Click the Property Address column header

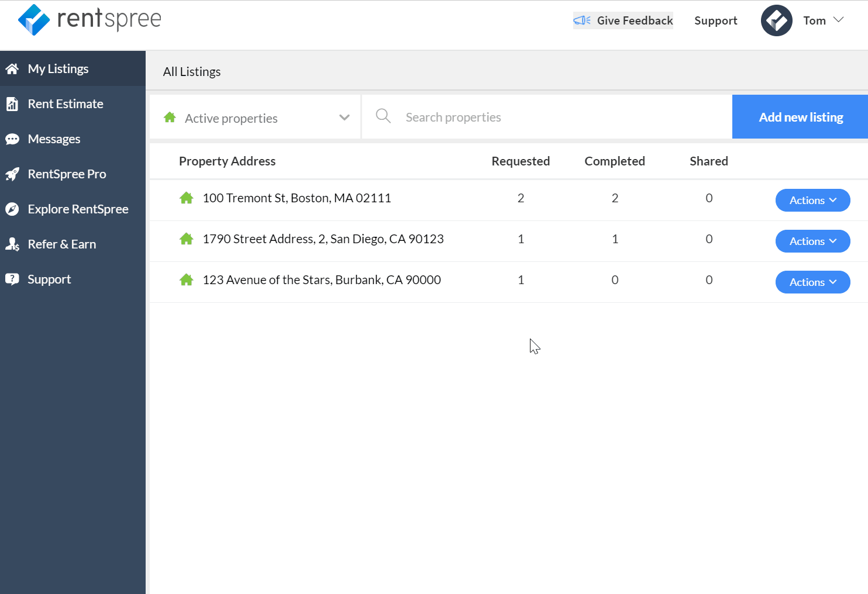(x=227, y=161)
